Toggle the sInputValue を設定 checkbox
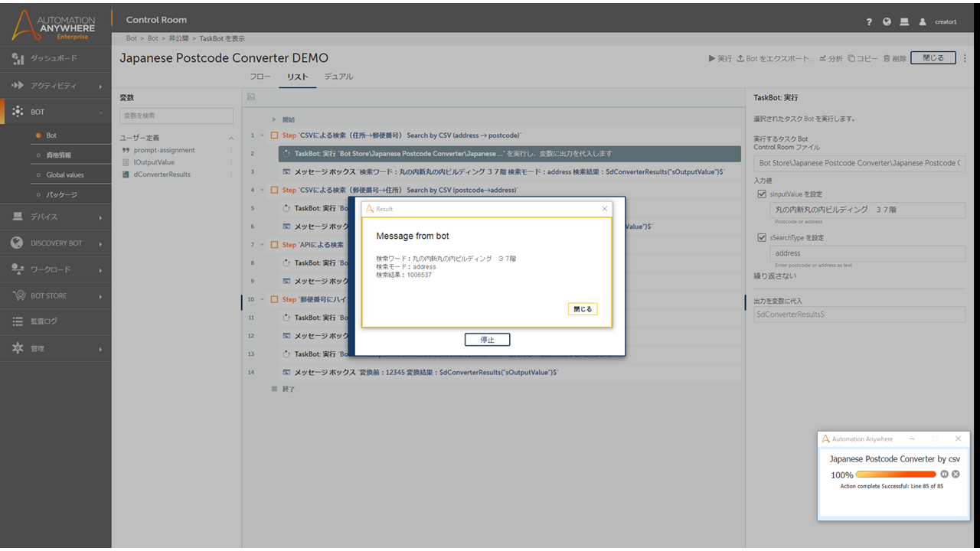Viewport: 980px width, 551px height. (761, 194)
